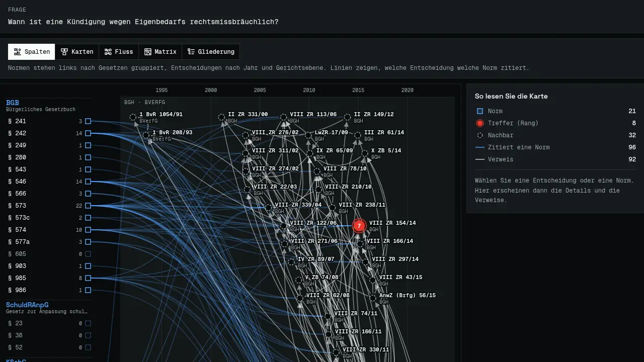Click decision label VIII ZR 330/11
This screenshot has width=644, height=362.
pyautogui.click(x=366, y=349)
